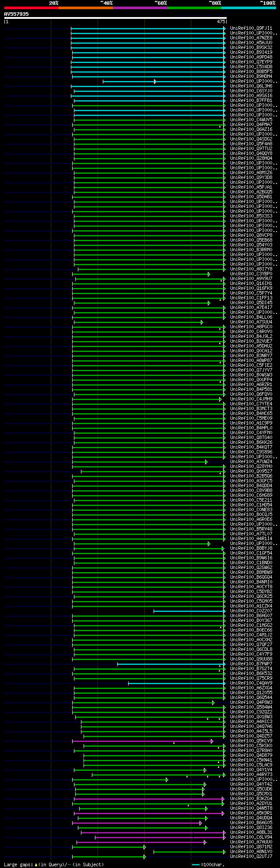Select hit label UniRef100_Q4SDG2
Image resolution: width=280 pixels, height=868 pixels.
tap(251, 139)
